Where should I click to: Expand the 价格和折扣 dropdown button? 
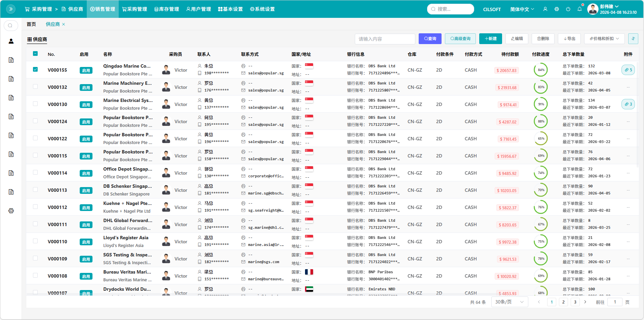604,39
